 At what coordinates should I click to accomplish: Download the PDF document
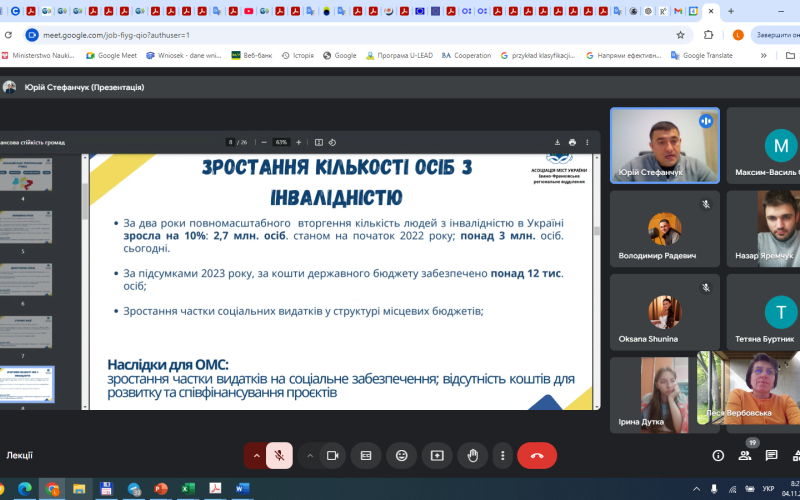(x=557, y=142)
